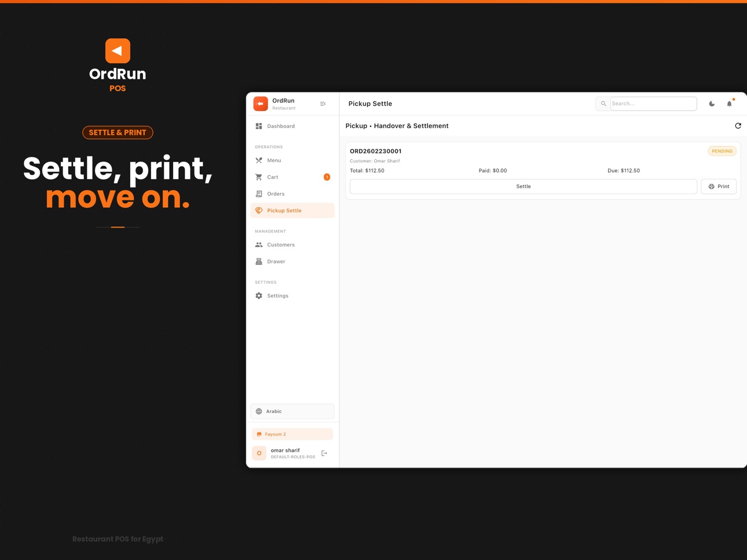Click the search magnifier icon
Image resolution: width=747 pixels, height=560 pixels.
click(603, 104)
